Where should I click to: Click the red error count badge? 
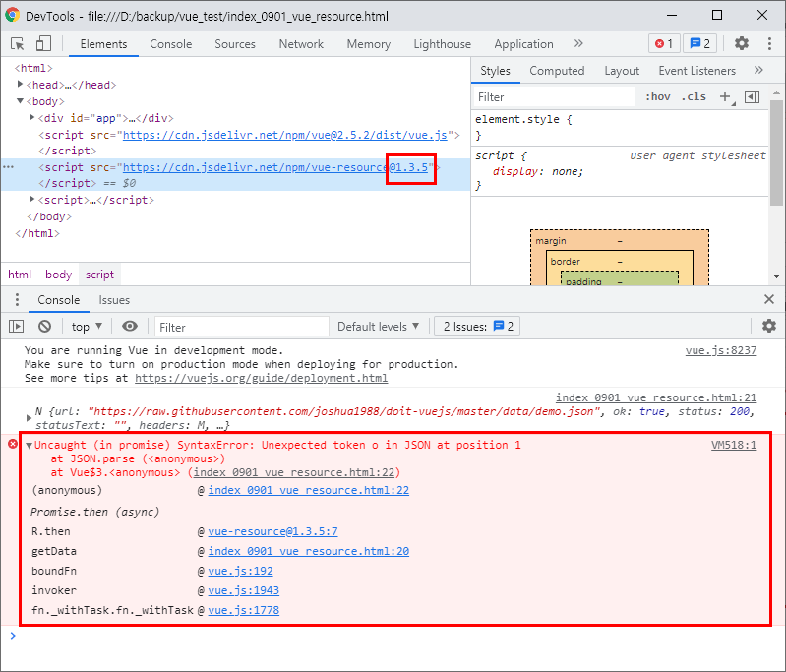(x=664, y=43)
